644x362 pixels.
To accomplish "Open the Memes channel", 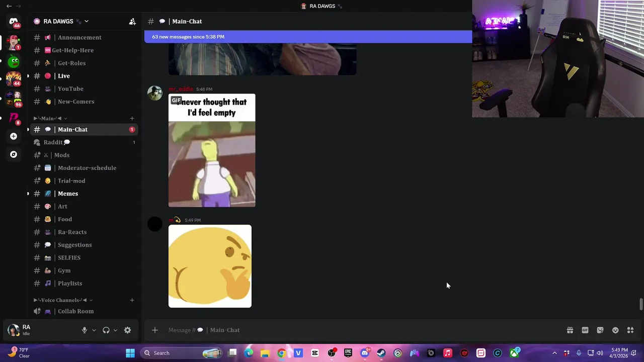I will pyautogui.click(x=84, y=194).
